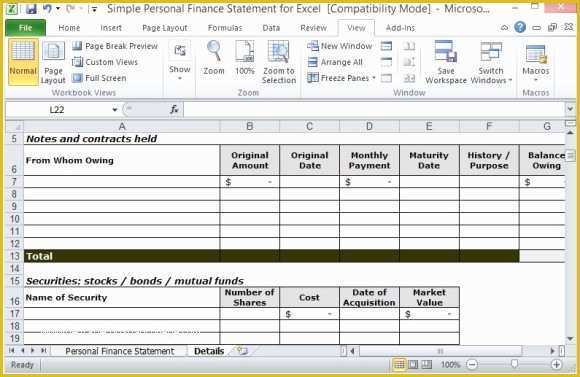The width and height of the screenshot is (580, 377).
Task: Minimize the ribbon caret
Action: (504, 27)
